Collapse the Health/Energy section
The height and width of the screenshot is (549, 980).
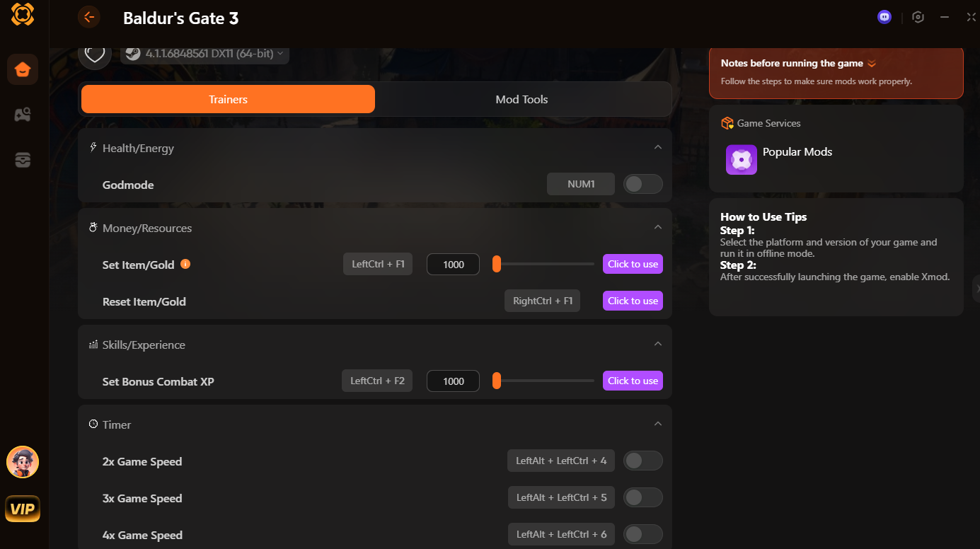click(658, 147)
